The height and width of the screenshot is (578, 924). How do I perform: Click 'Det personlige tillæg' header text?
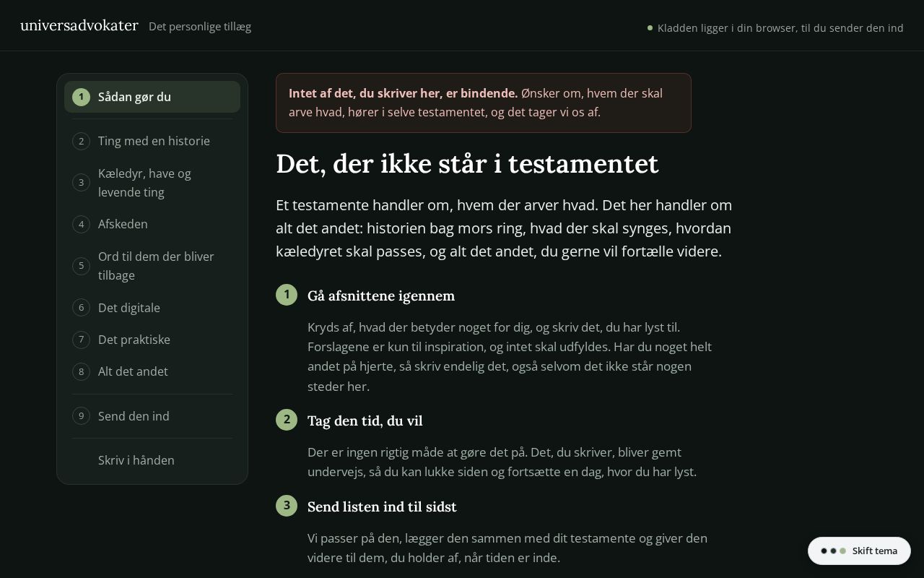[200, 27]
